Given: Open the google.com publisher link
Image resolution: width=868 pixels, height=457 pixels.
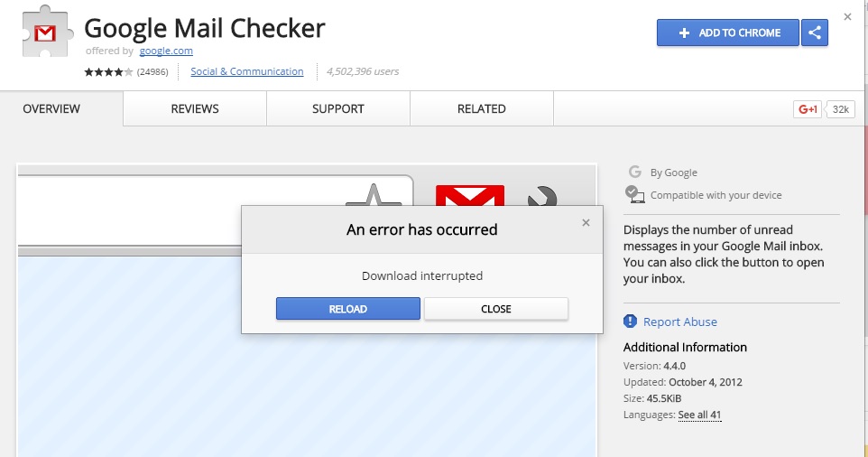Looking at the screenshot, I should tap(166, 51).
